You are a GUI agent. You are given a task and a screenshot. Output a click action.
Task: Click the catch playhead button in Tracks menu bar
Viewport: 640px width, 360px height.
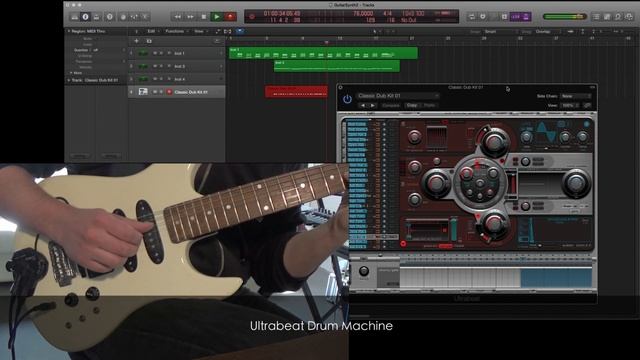pyautogui.click(x=240, y=31)
